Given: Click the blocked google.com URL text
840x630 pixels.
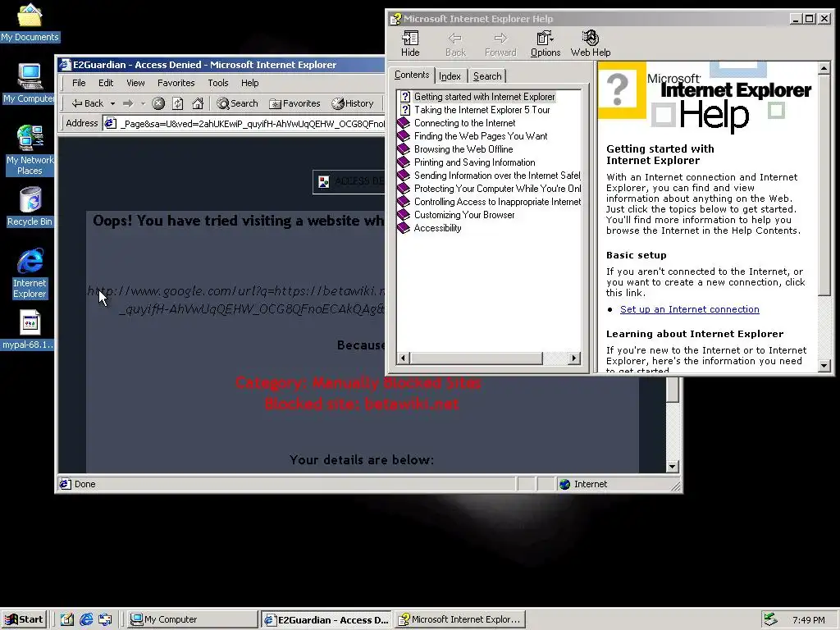Looking at the screenshot, I should click(236, 300).
